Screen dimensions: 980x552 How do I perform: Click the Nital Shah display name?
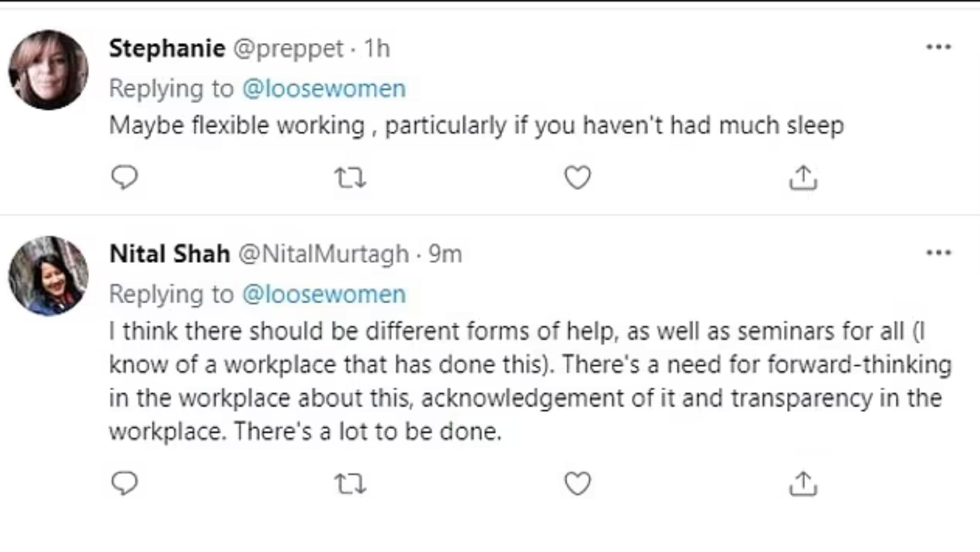tap(170, 254)
